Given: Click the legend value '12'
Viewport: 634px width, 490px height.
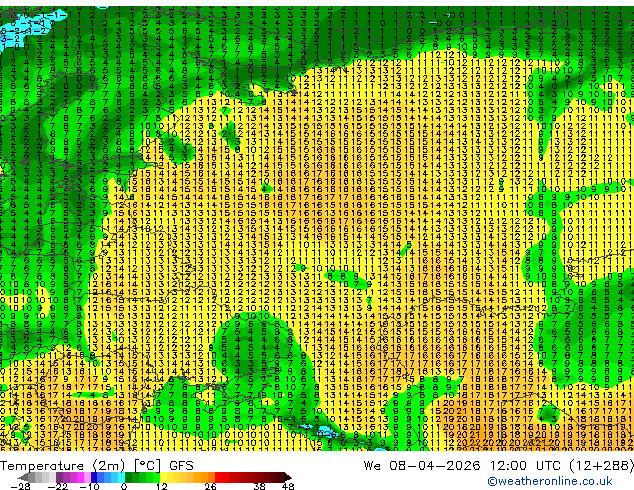Looking at the screenshot, I should 162,486.
